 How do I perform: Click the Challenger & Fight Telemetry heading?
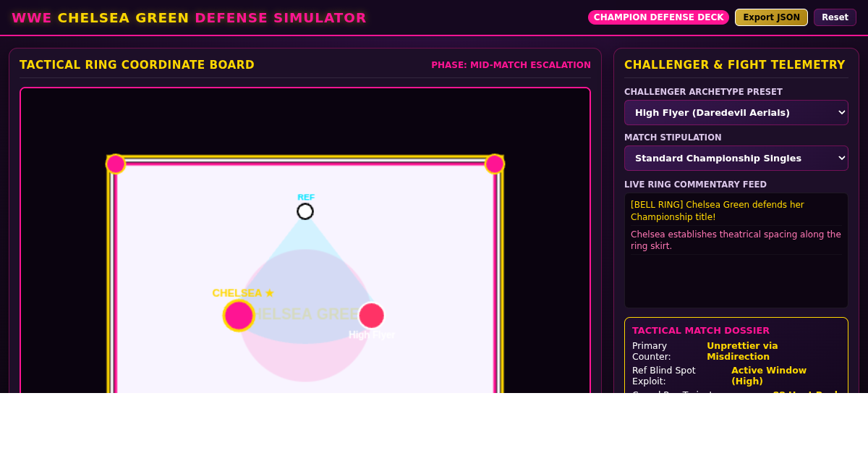pos(735,65)
